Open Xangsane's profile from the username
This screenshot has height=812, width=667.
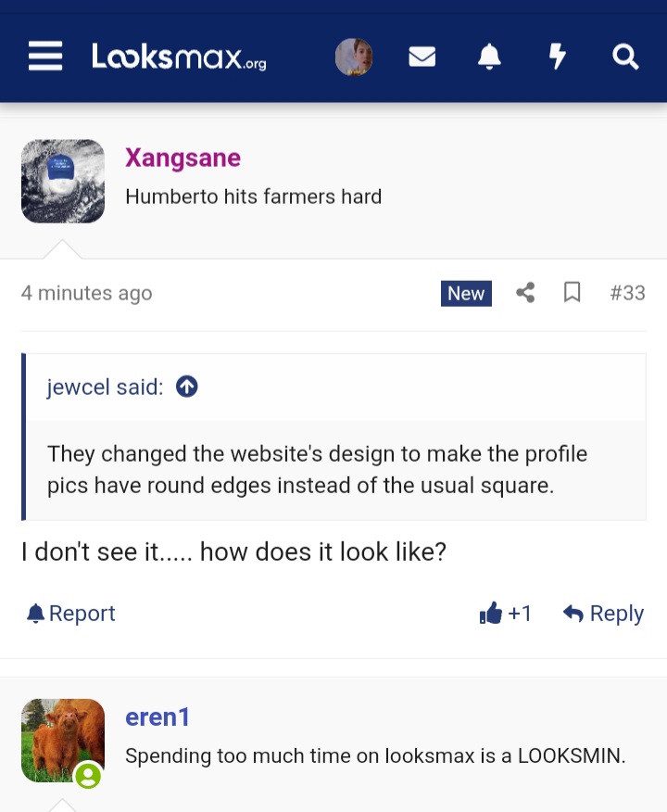(182, 158)
